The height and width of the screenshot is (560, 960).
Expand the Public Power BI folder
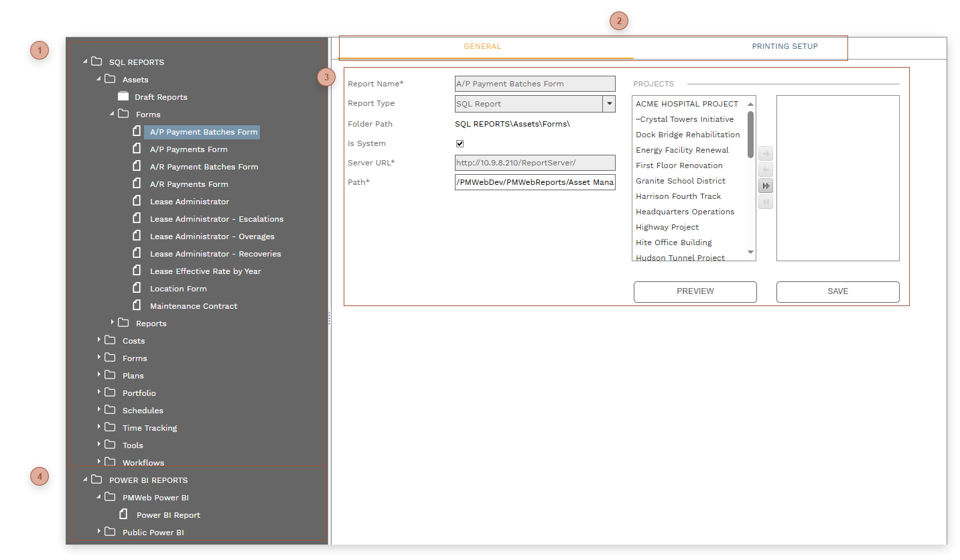[x=98, y=532]
